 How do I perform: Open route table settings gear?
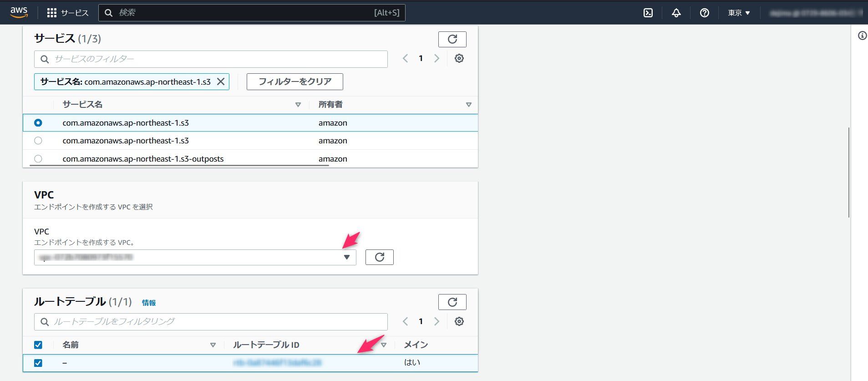[x=459, y=321]
